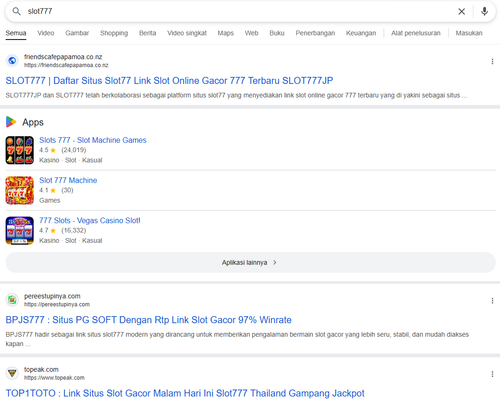Image resolution: width=500 pixels, height=401 pixels.
Task: Expand Aplikasi lainnya for more apps
Action: pos(250,263)
